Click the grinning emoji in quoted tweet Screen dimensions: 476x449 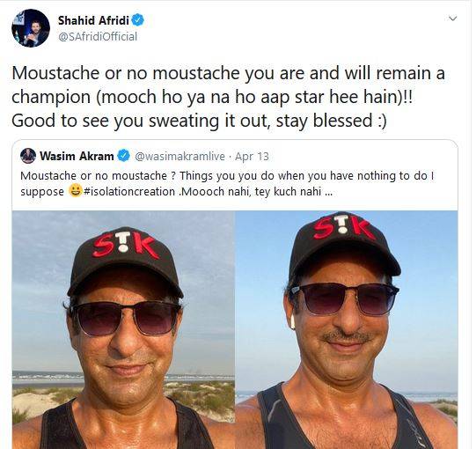(75, 191)
